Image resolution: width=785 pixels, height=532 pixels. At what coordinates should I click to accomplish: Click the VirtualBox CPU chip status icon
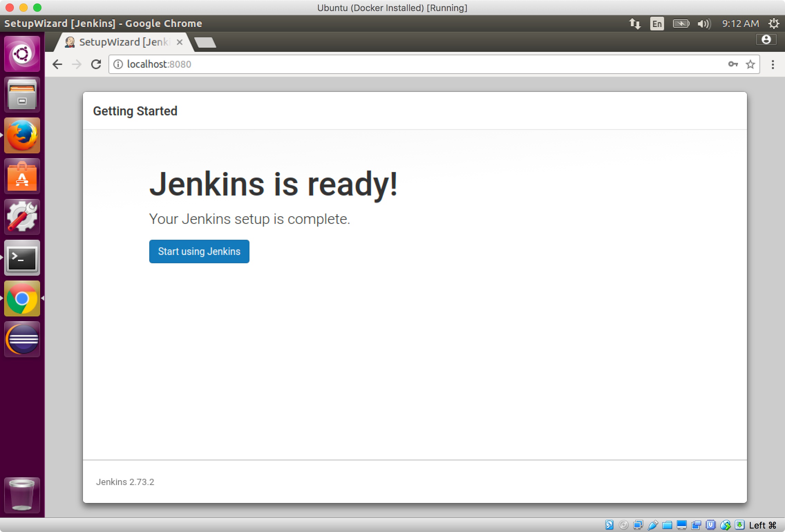[x=711, y=525]
